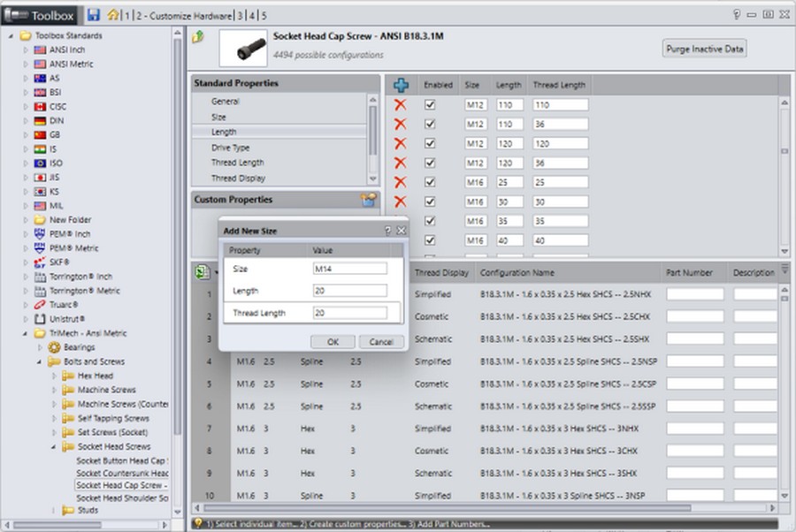Collapse the Socket Head Screws folder
Viewport: 796px width, 532px height.
click(53, 447)
